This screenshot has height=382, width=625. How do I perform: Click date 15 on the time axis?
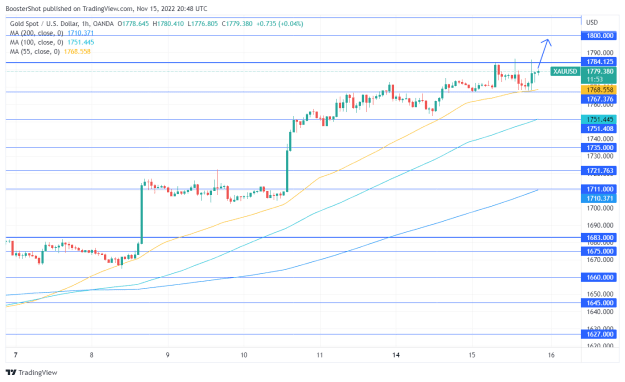(472, 355)
